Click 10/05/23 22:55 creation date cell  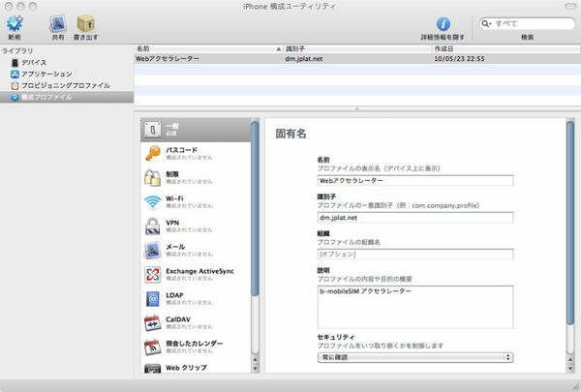point(459,58)
